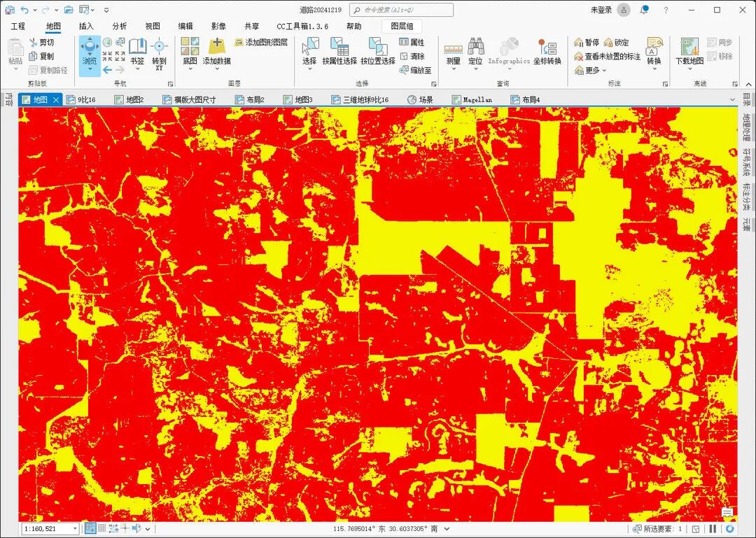Click the fixed zoom in arrows icon
Viewport: 756px width, 538px height.
point(108,56)
